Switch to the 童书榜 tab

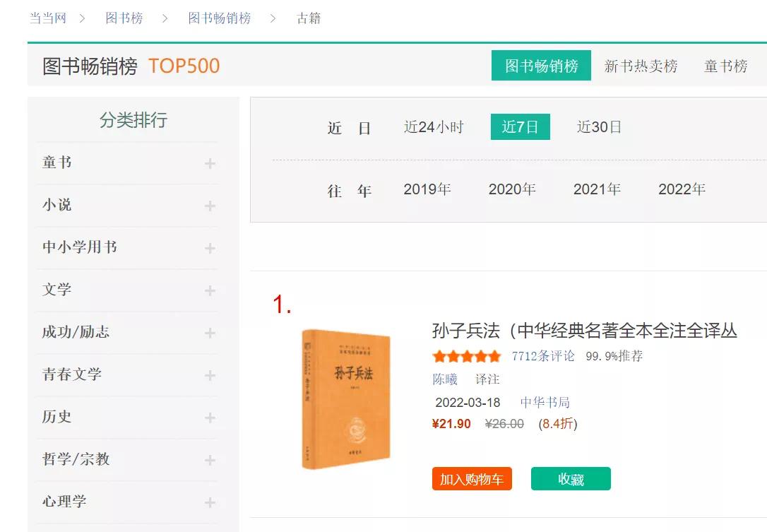point(725,66)
